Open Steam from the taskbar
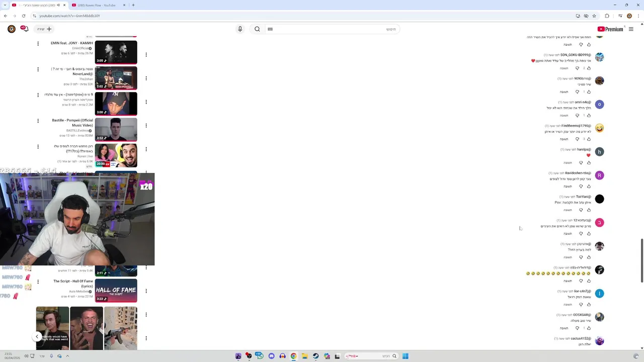644x362 pixels. pos(315,356)
